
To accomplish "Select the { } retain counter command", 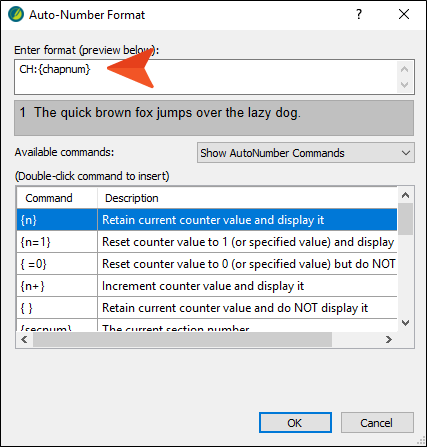I will (207, 308).
